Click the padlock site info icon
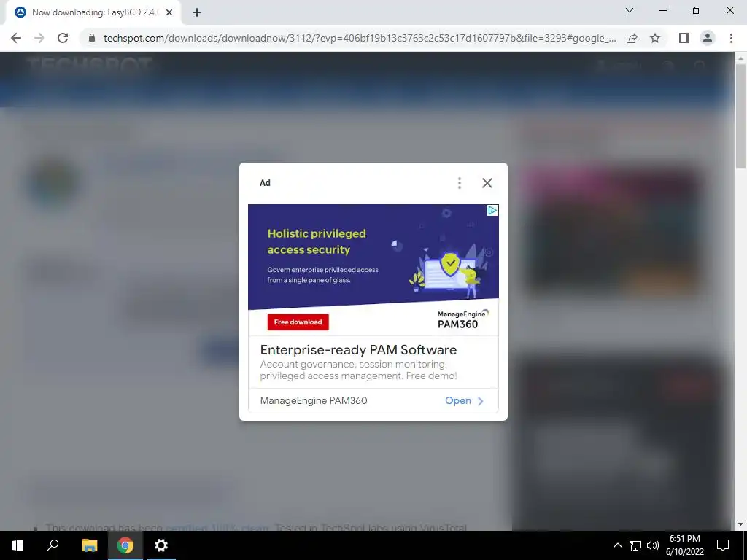This screenshot has height=560, width=747. click(92, 38)
